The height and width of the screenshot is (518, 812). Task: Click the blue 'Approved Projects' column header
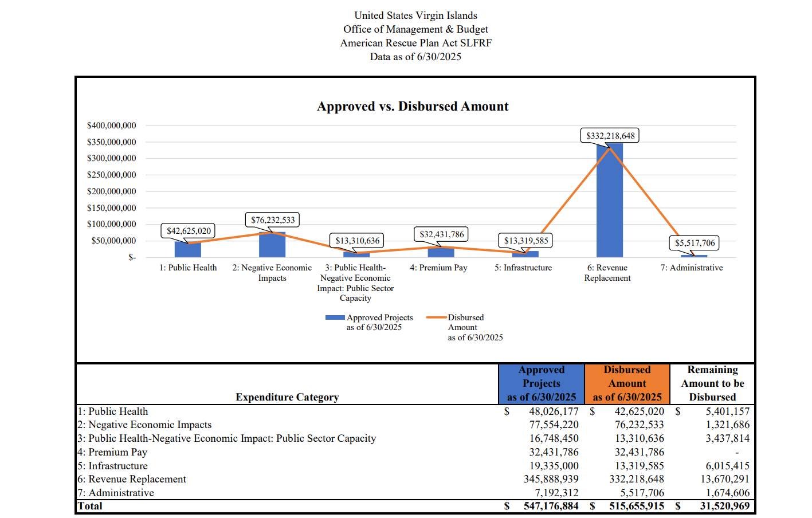pos(542,384)
